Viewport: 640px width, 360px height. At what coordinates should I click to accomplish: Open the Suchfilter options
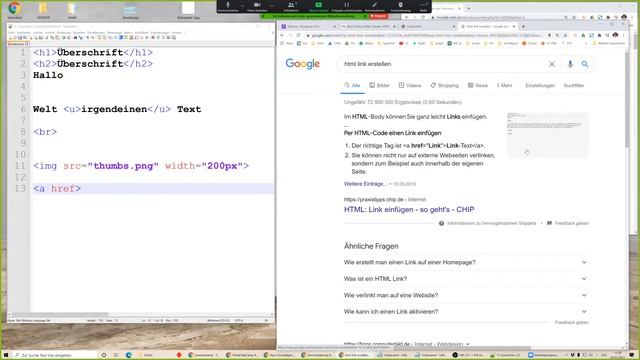tap(574, 85)
